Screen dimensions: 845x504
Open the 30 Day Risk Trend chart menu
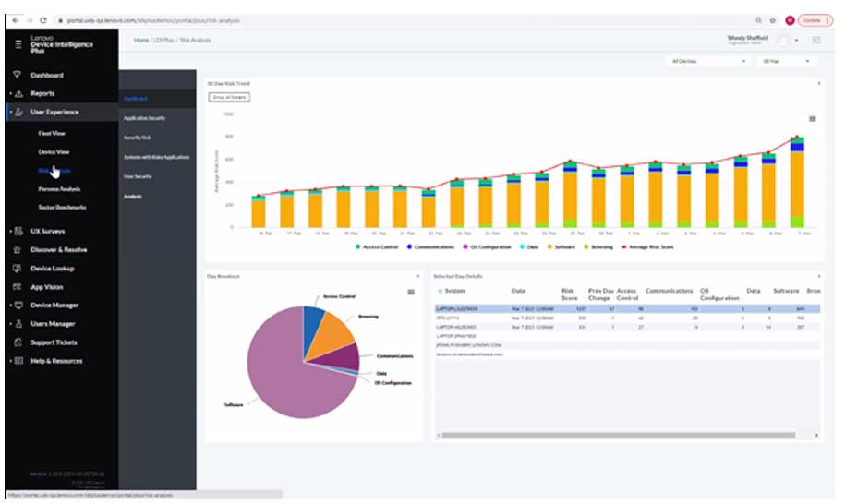click(x=812, y=119)
